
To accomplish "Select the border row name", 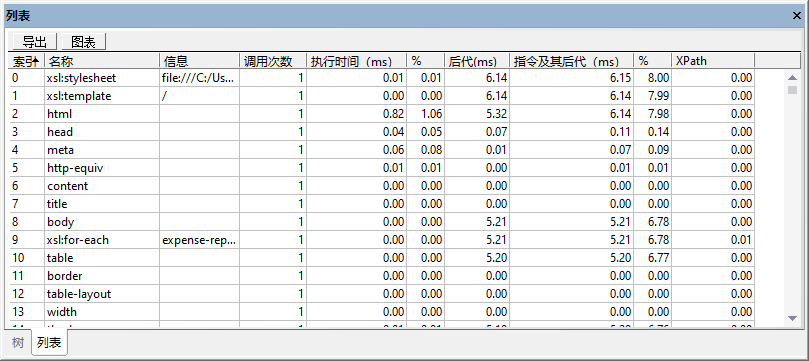I will pos(64,276).
